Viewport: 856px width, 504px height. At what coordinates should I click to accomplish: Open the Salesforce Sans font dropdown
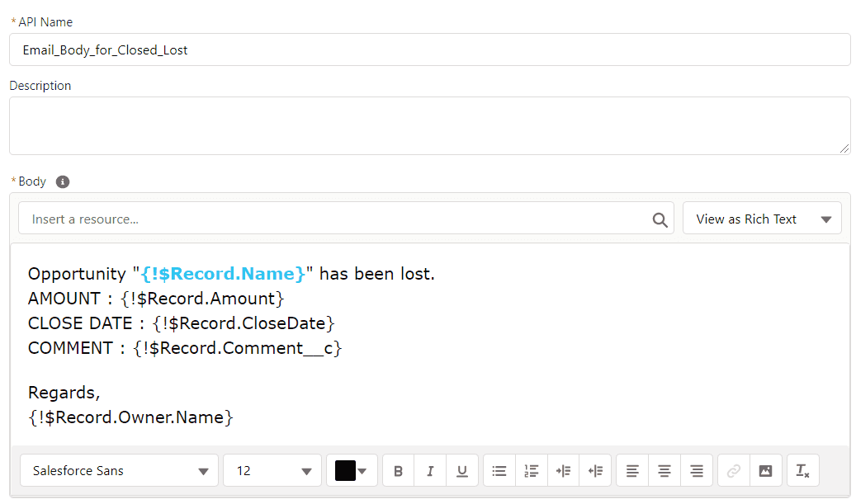(x=119, y=471)
